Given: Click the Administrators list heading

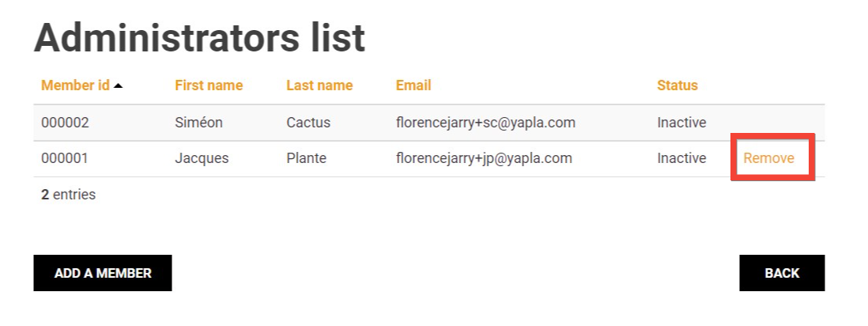Looking at the screenshot, I should 199,38.
